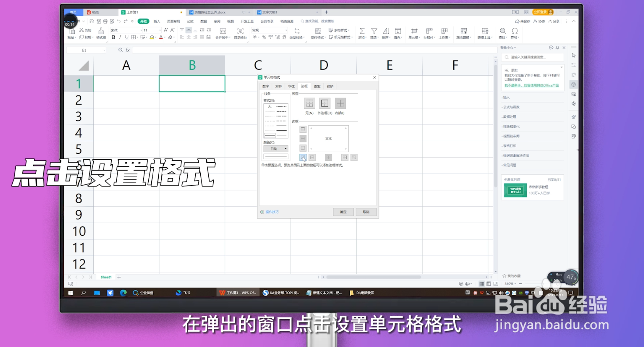Switch to the 字体 tab in dialog
Viewport: 644px width, 347px height.
click(x=292, y=86)
